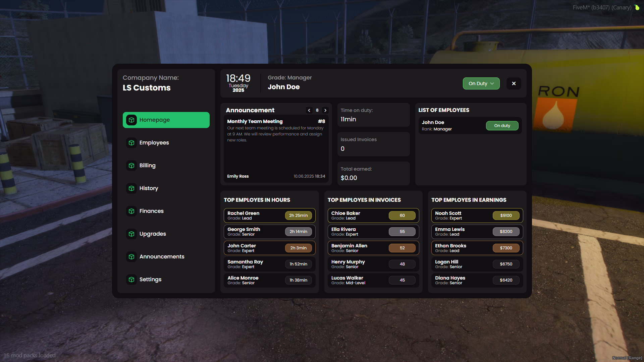
Task: Show next announcement with right chevron
Action: tap(325, 110)
